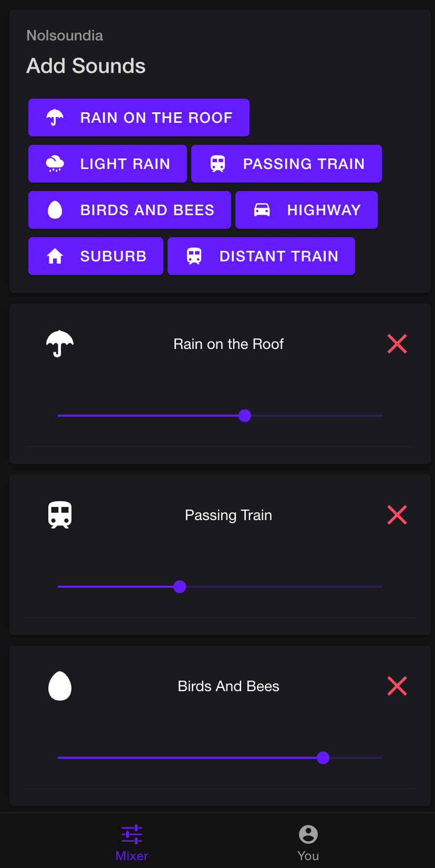Open the You profile tab
This screenshot has height=868, width=435.
point(308,841)
